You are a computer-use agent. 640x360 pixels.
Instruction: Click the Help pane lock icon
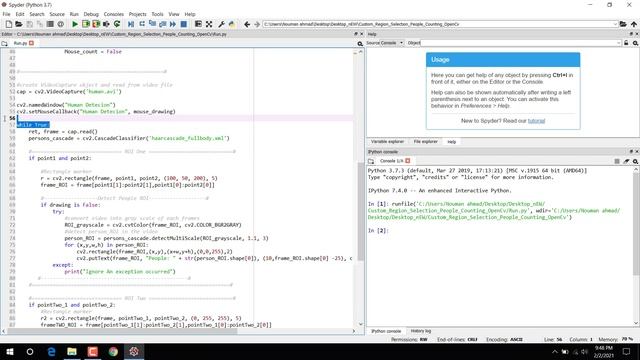coord(626,43)
